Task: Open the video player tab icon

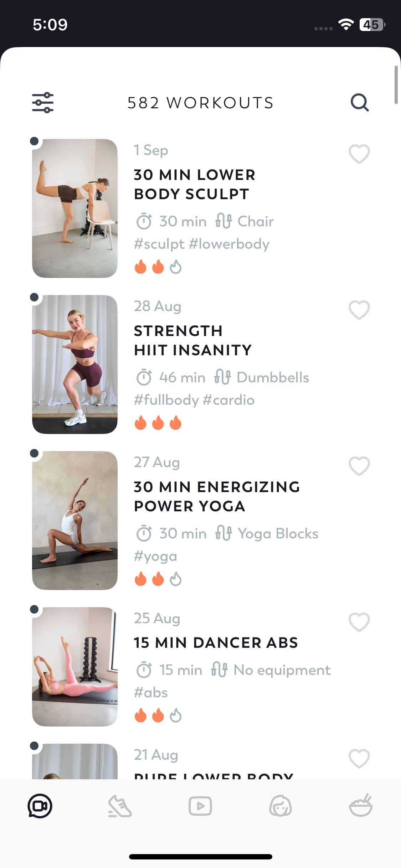Action: [200, 806]
